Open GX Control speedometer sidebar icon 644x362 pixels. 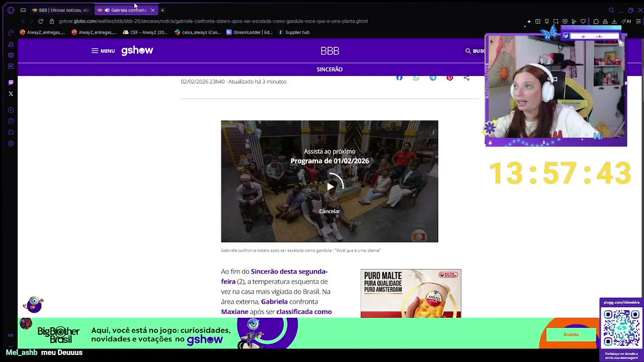click(11, 33)
